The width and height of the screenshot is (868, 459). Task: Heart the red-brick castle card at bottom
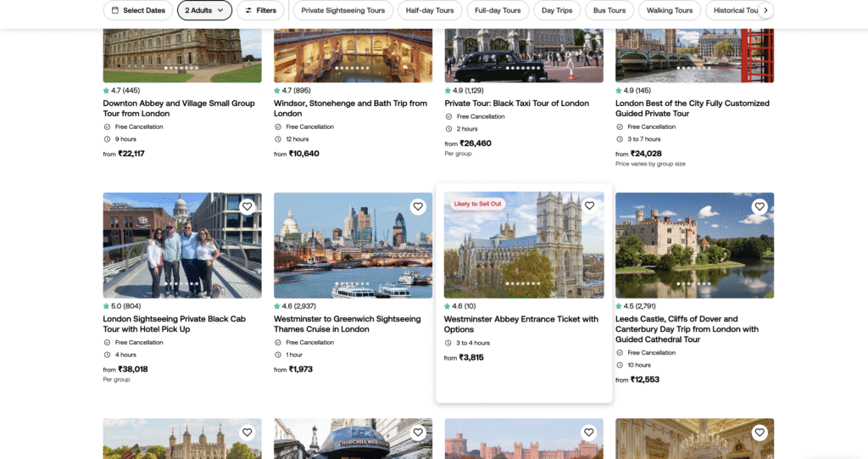(x=589, y=432)
